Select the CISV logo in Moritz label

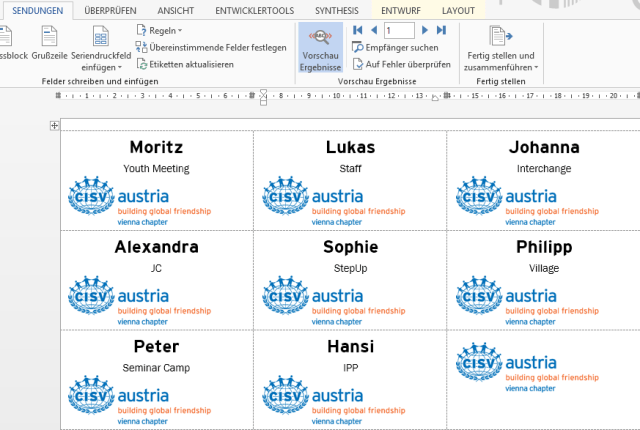140,201
